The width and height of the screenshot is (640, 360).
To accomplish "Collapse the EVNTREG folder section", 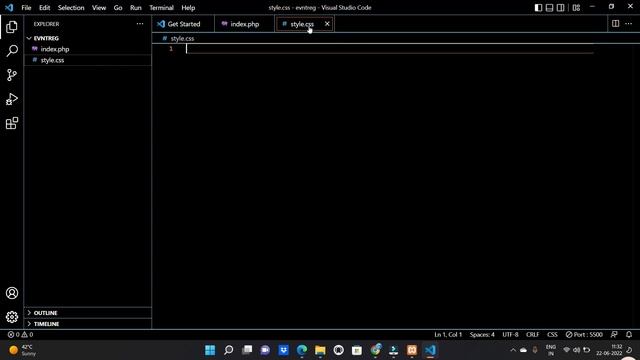I will [x=88, y=38].
